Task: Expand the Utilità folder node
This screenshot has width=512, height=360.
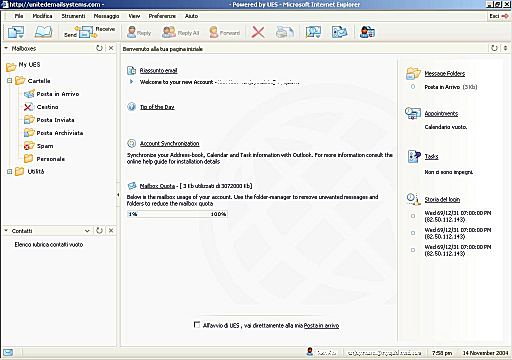Action: tap(10, 171)
